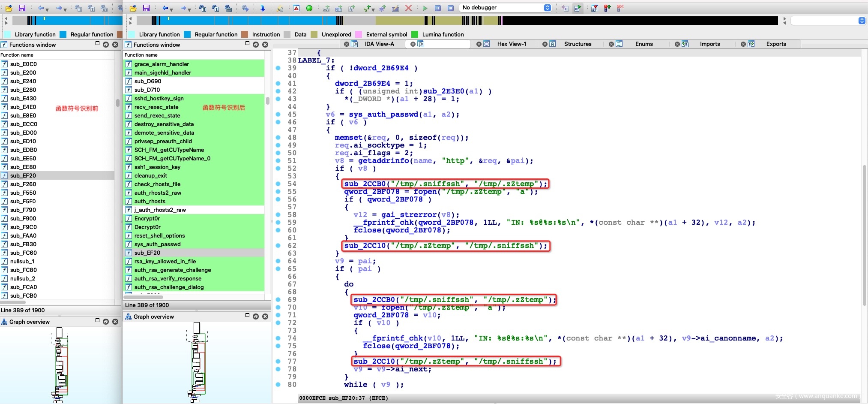Toggle the breakpoint dot at line 51
This screenshot has height=404, width=868.
pos(278,161)
